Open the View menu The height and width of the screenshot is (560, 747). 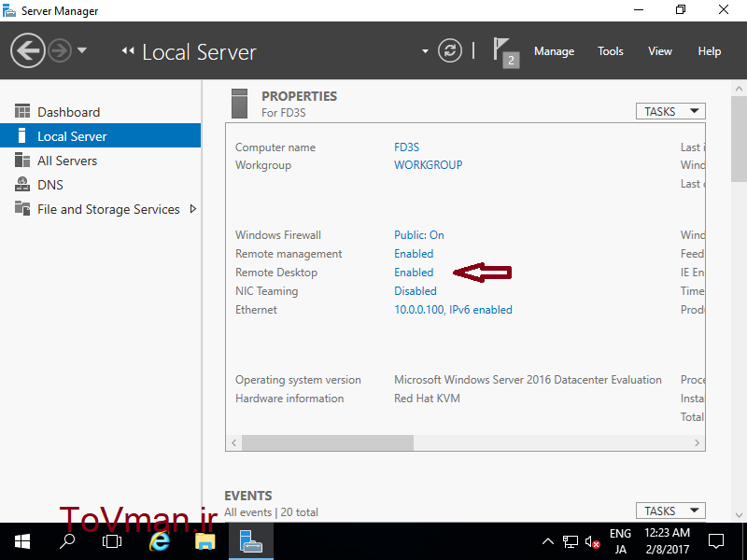click(x=660, y=51)
